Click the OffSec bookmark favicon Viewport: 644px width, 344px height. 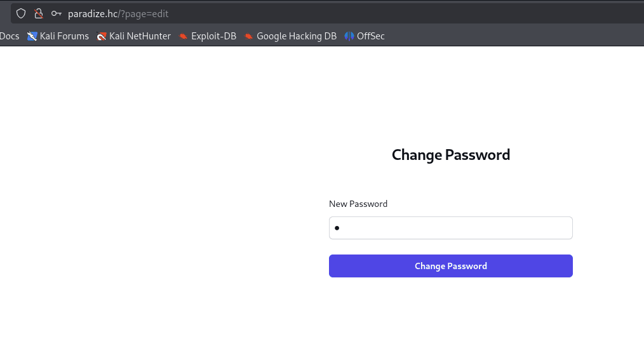click(x=349, y=36)
